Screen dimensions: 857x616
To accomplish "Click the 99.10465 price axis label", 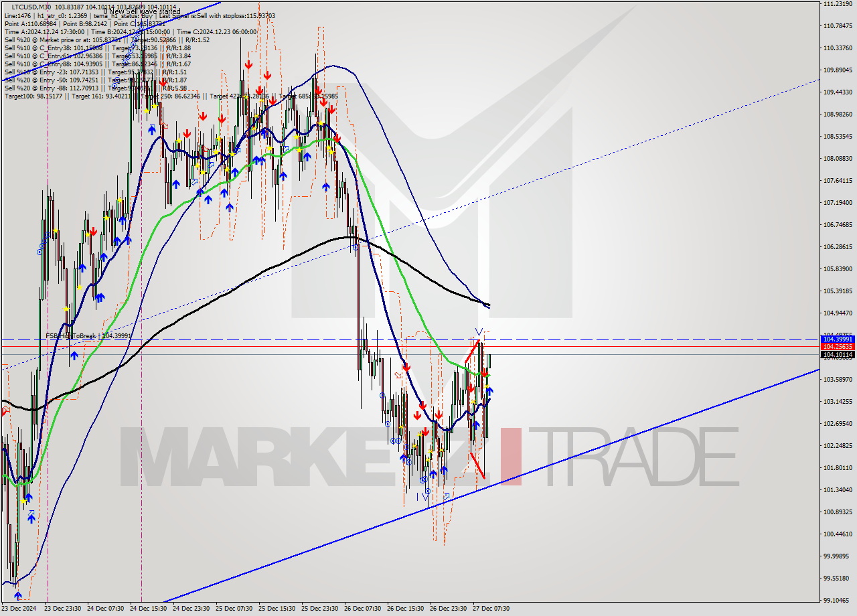I will 838,601.
